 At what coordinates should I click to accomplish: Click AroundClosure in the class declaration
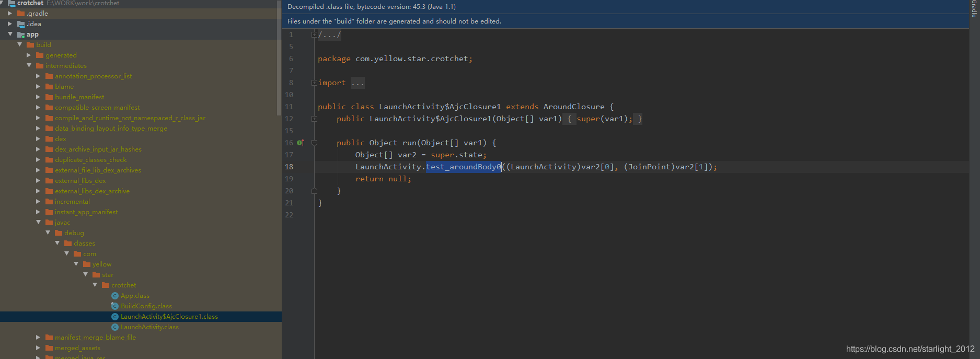click(574, 107)
